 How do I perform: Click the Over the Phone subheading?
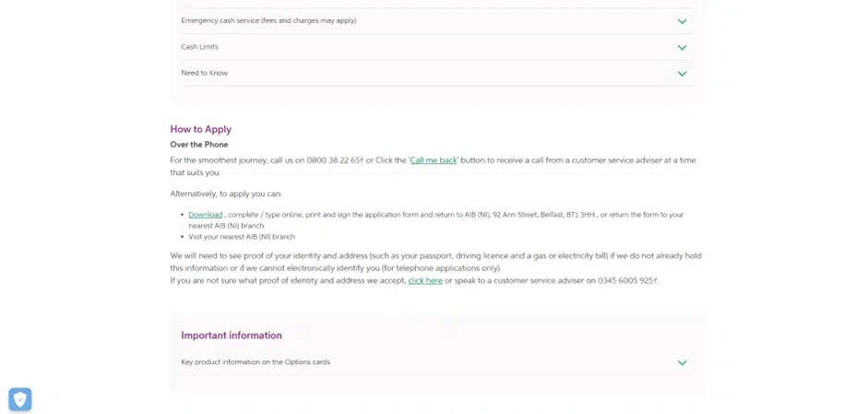[198, 145]
